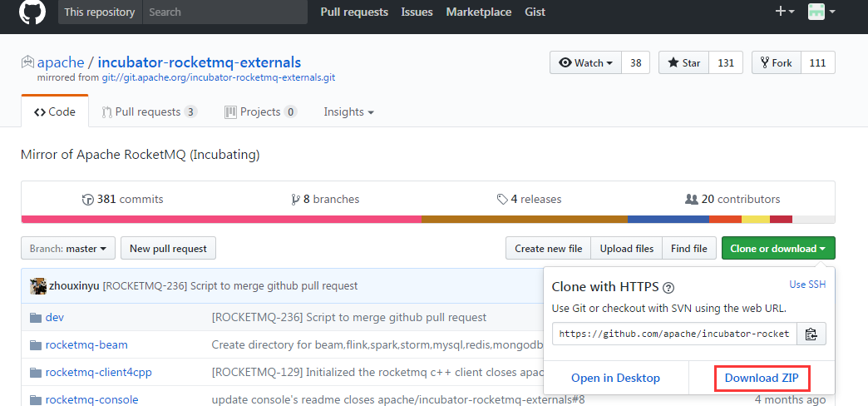
Task: View the 38 watchers count
Action: tap(635, 62)
